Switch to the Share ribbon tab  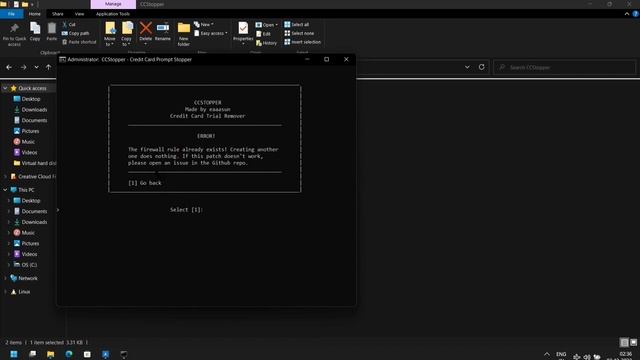[58, 13]
